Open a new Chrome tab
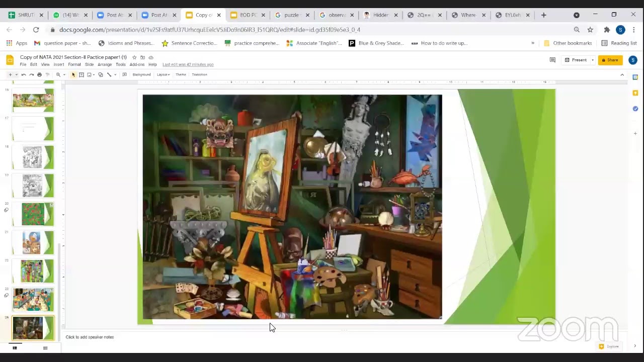The image size is (644, 362). coord(543,15)
